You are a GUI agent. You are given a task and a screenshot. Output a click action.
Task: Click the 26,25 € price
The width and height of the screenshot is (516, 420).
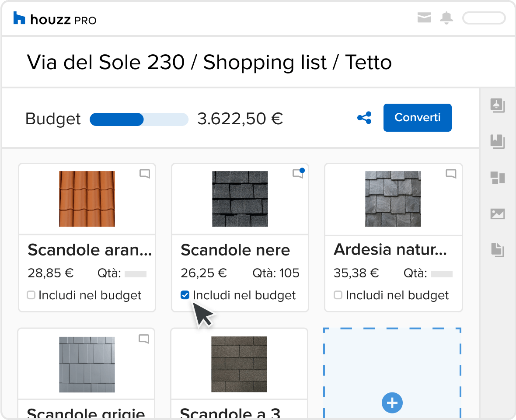pyautogui.click(x=204, y=273)
